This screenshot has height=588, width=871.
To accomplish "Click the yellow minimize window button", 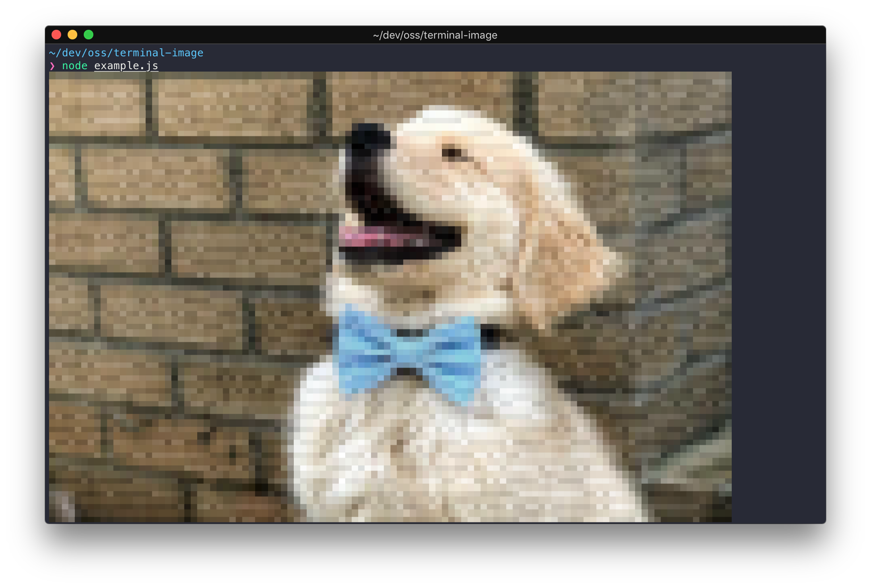I will pyautogui.click(x=72, y=35).
